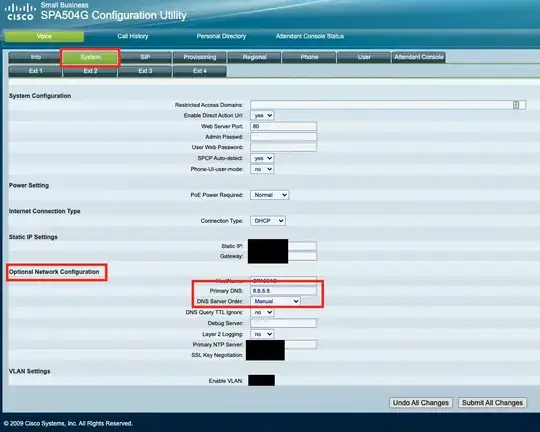Image resolution: width=540 pixels, height=432 pixels.
Task: Open the PoE Power Required dropdown
Action: pos(269,195)
